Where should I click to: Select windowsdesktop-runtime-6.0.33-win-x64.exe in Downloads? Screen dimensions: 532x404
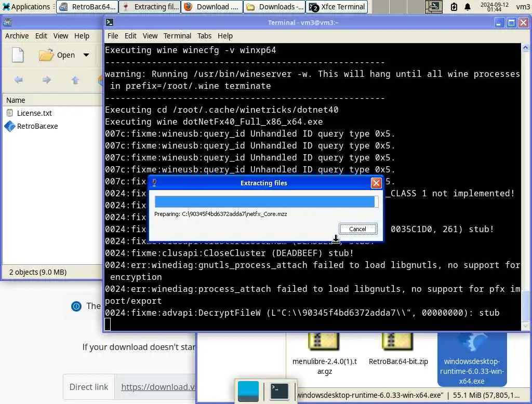(x=472, y=359)
